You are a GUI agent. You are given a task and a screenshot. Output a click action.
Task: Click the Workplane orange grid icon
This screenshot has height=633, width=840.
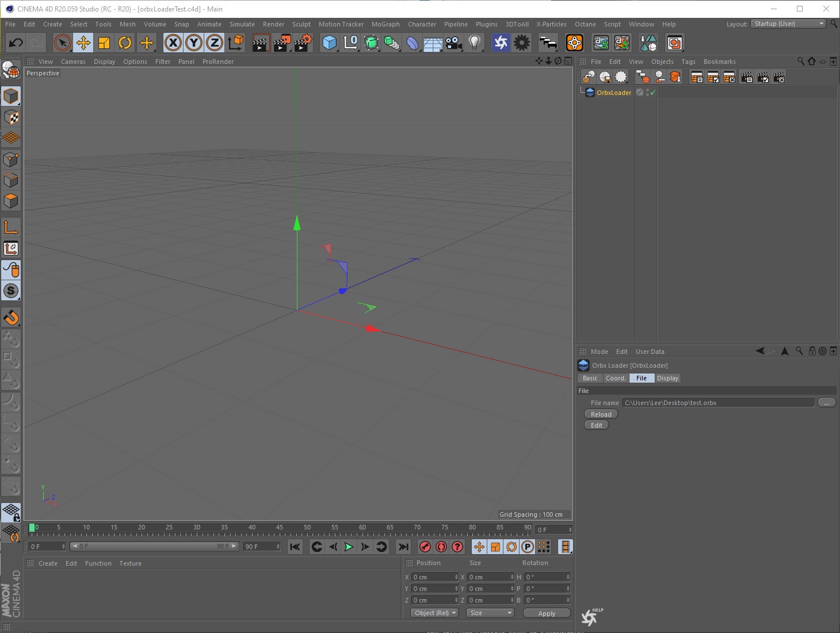(11, 138)
